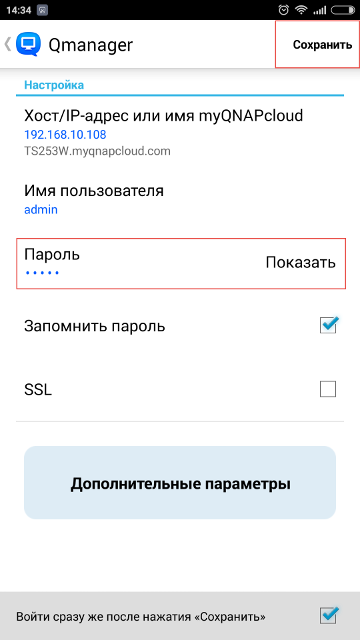Viewport: 360px width, 640px height.
Task: Tap the cellular signal bars icon
Action: (x=320, y=10)
